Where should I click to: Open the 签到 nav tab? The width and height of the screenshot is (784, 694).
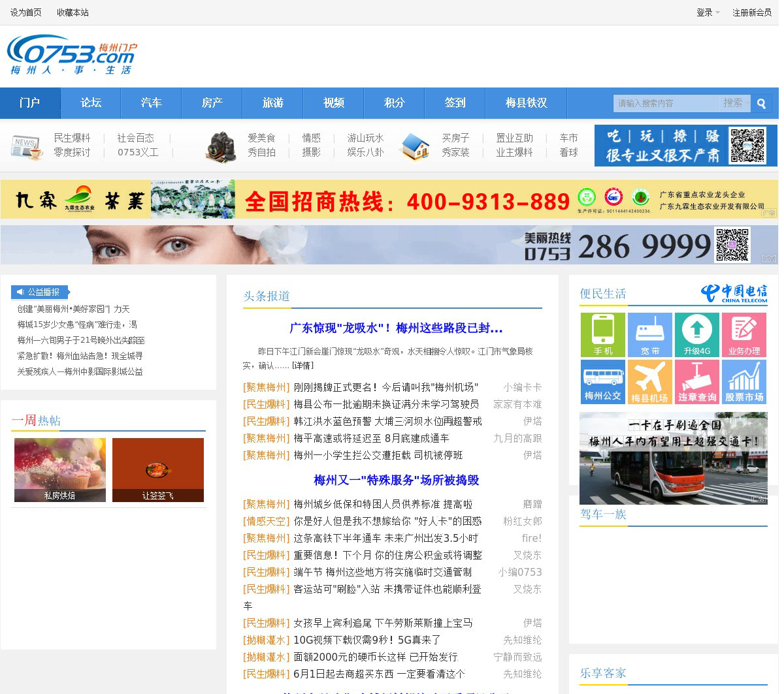[455, 103]
